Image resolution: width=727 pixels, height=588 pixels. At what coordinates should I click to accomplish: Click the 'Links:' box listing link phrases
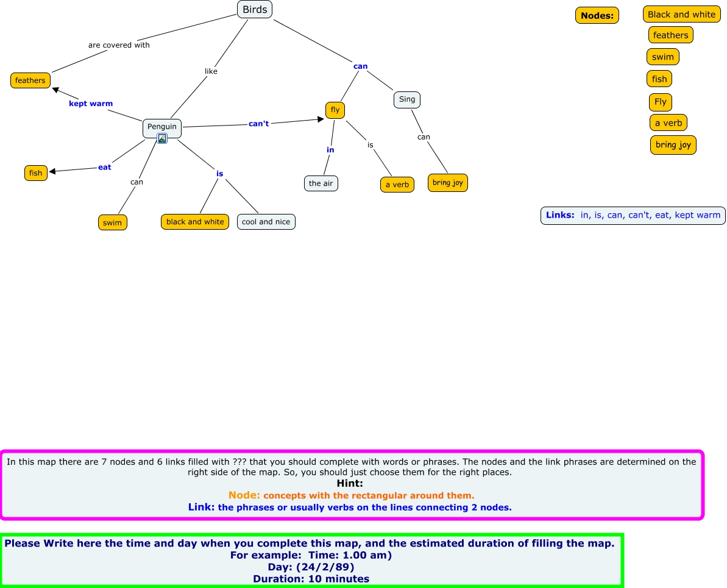pos(633,215)
